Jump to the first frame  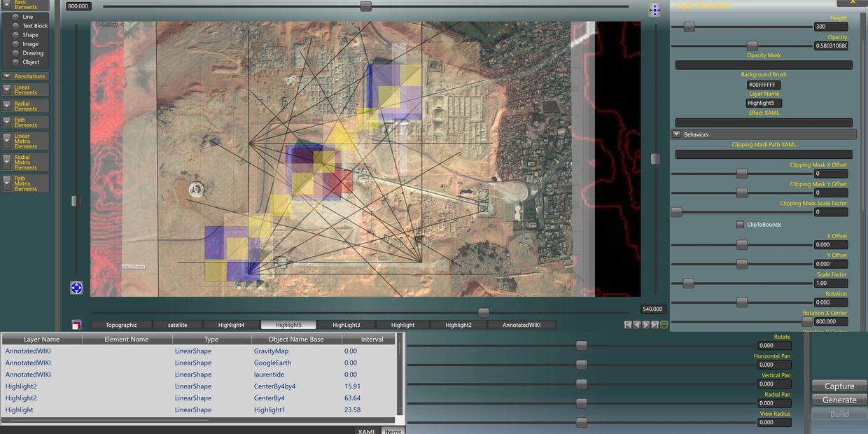coord(628,325)
